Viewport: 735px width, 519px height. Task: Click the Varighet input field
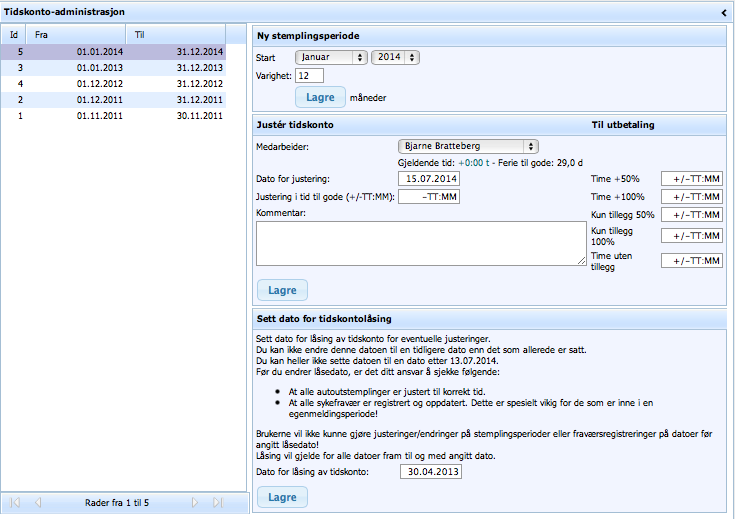309,75
